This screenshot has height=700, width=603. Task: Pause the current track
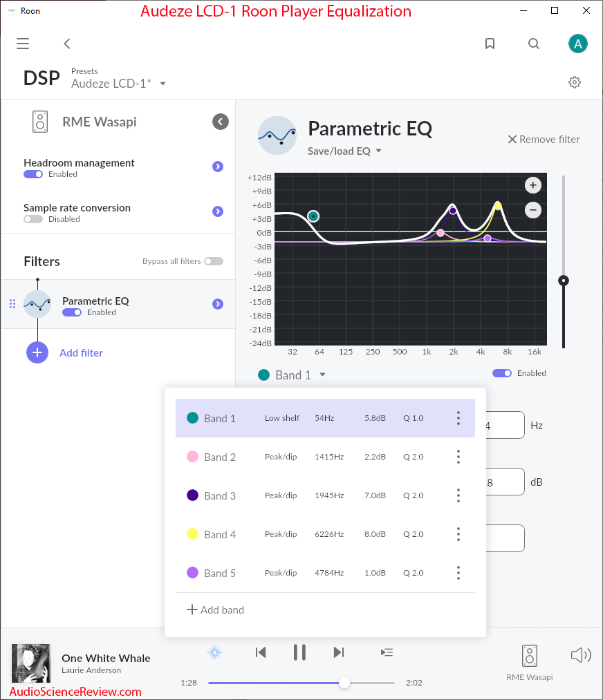pos(299,653)
